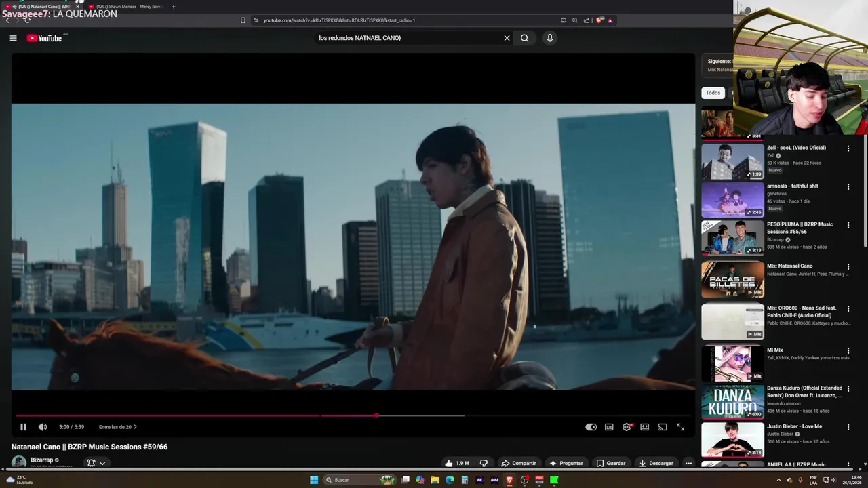Open options for the Mi Mix entry
The image size is (868, 488).
[848, 351]
